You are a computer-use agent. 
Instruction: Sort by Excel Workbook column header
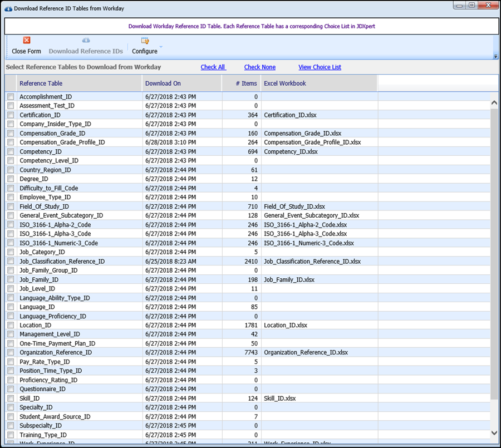pos(319,83)
